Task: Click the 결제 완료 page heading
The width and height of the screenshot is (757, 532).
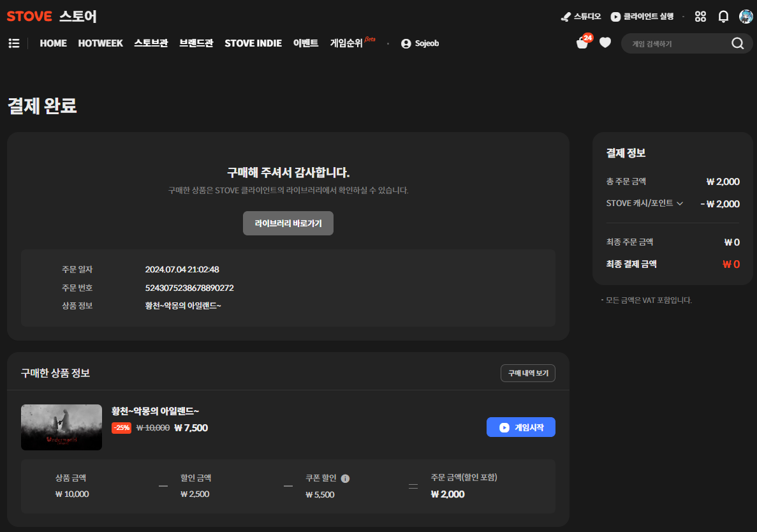Action: click(x=43, y=106)
